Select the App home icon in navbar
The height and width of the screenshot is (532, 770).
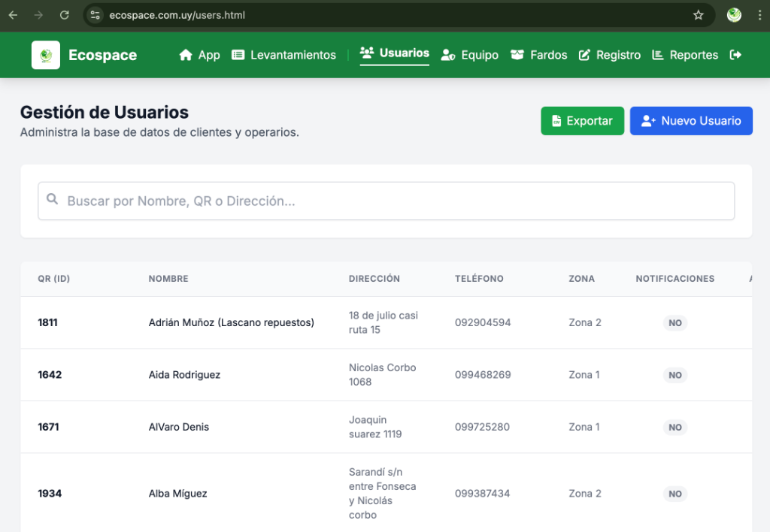(184, 54)
